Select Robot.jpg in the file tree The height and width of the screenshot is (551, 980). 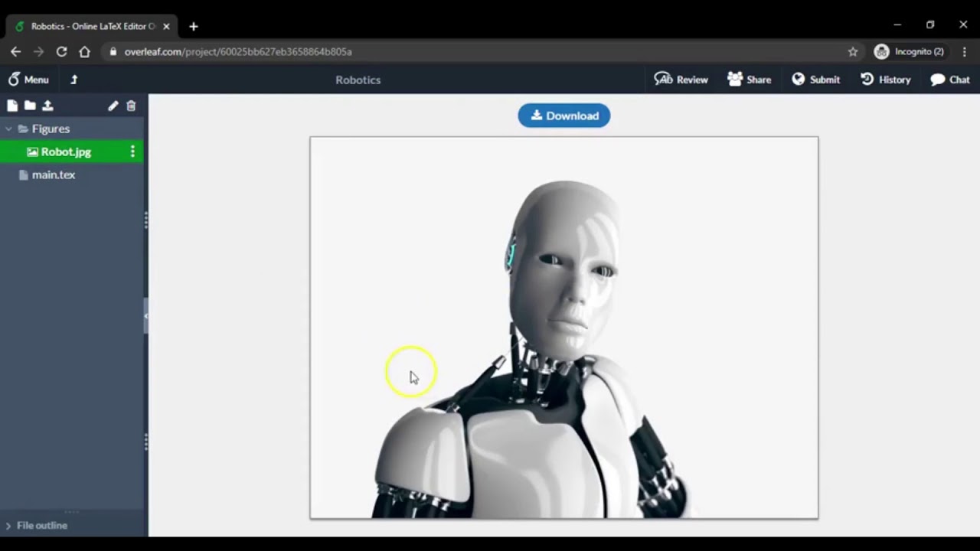(66, 152)
